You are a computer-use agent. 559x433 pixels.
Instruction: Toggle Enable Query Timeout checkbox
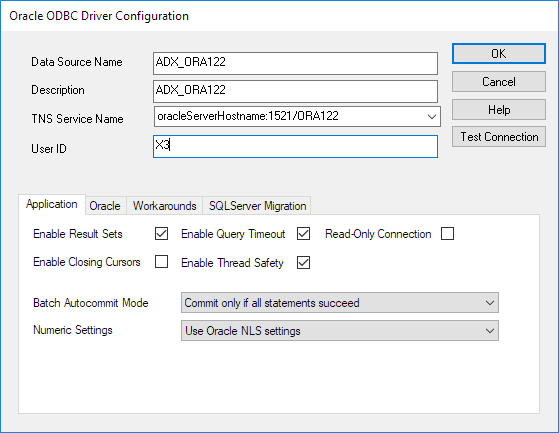click(303, 234)
